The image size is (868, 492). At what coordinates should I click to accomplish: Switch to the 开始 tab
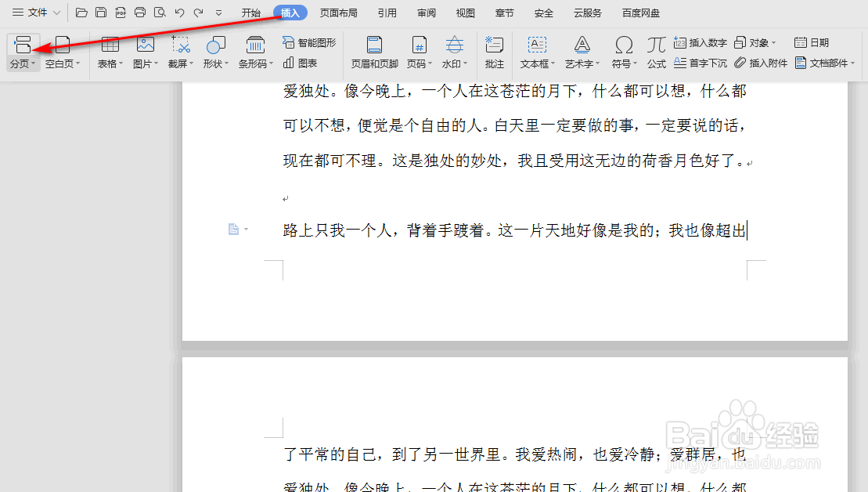tap(250, 13)
